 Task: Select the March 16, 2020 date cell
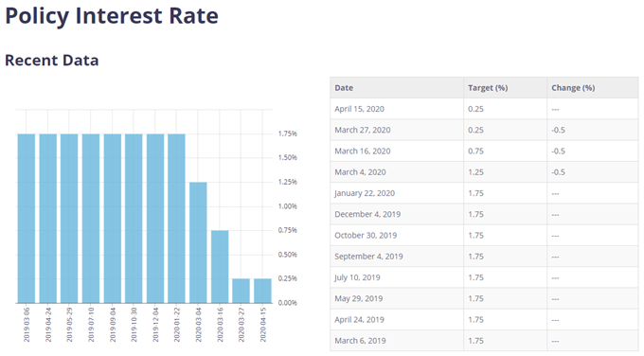click(x=397, y=151)
